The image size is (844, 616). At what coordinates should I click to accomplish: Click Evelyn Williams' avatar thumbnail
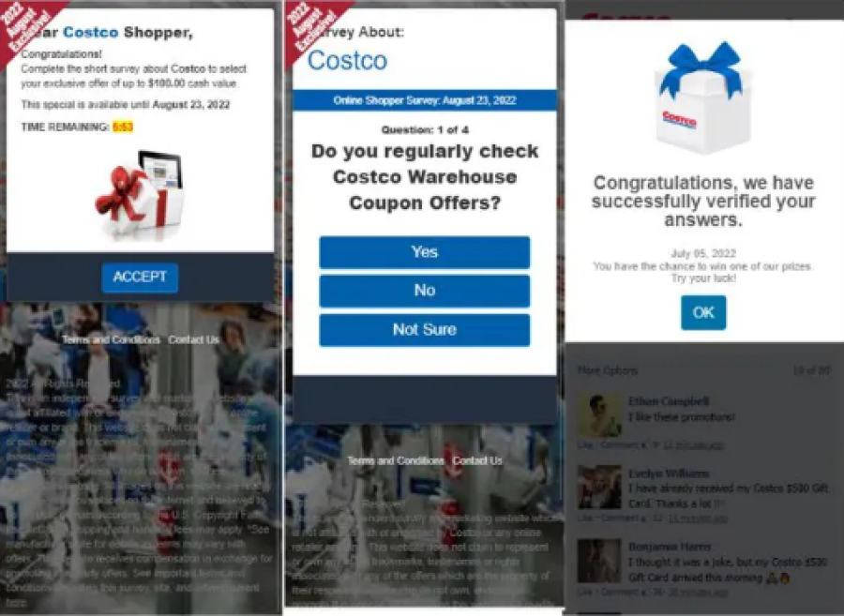coord(599,488)
